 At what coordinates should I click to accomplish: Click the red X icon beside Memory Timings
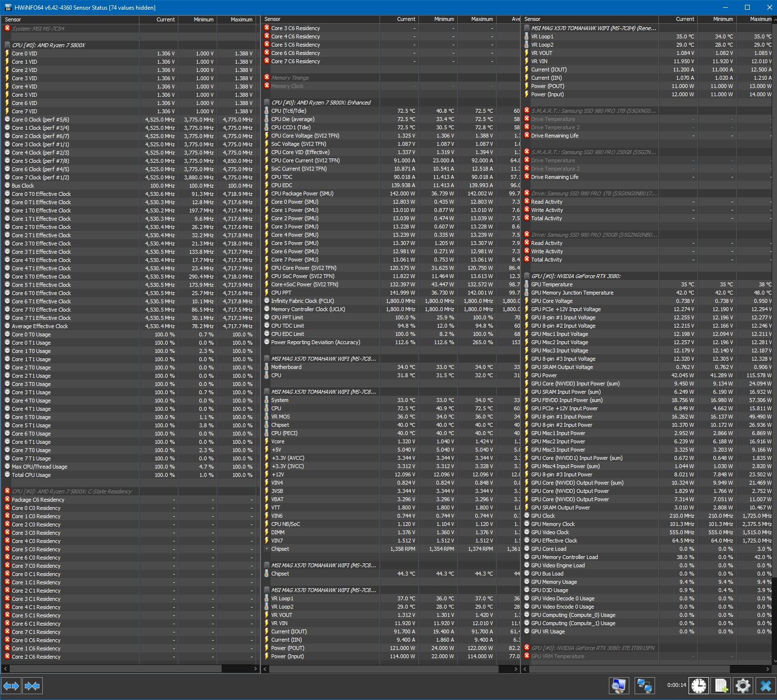(x=267, y=77)
